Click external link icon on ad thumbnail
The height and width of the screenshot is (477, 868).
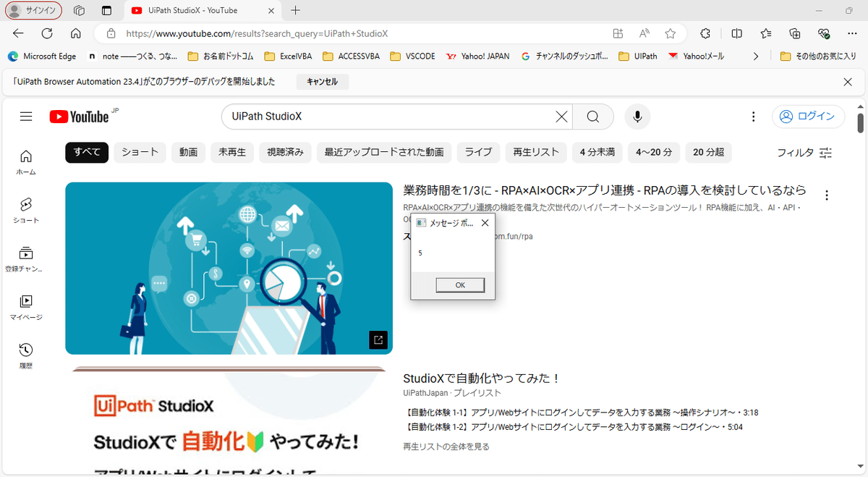tap(378, 339)
